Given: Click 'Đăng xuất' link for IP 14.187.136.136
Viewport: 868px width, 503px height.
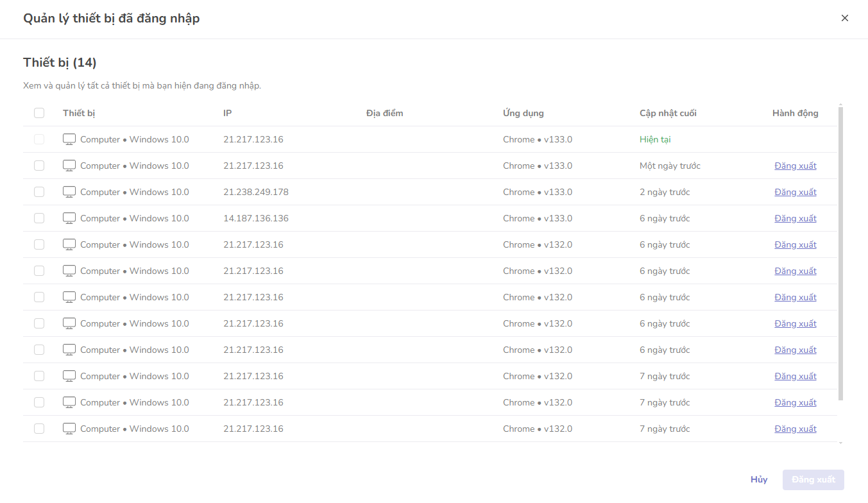Looking at the screenshot, I should [795, 218].
